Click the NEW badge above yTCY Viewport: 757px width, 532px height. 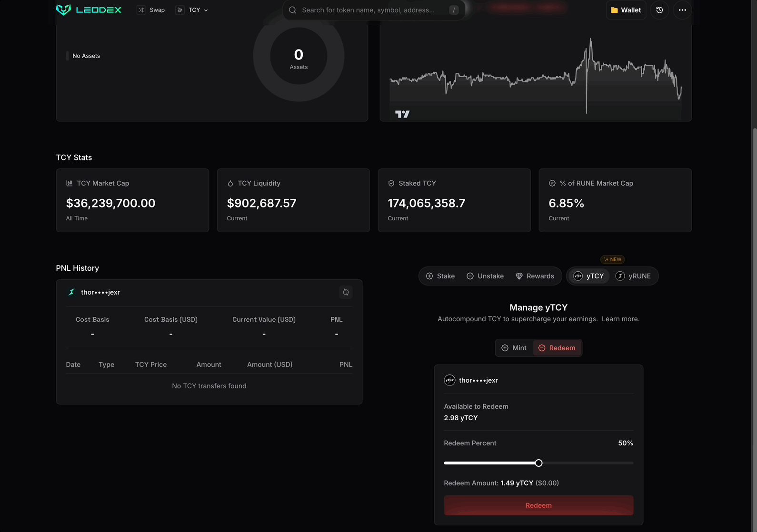pos(613,259)
